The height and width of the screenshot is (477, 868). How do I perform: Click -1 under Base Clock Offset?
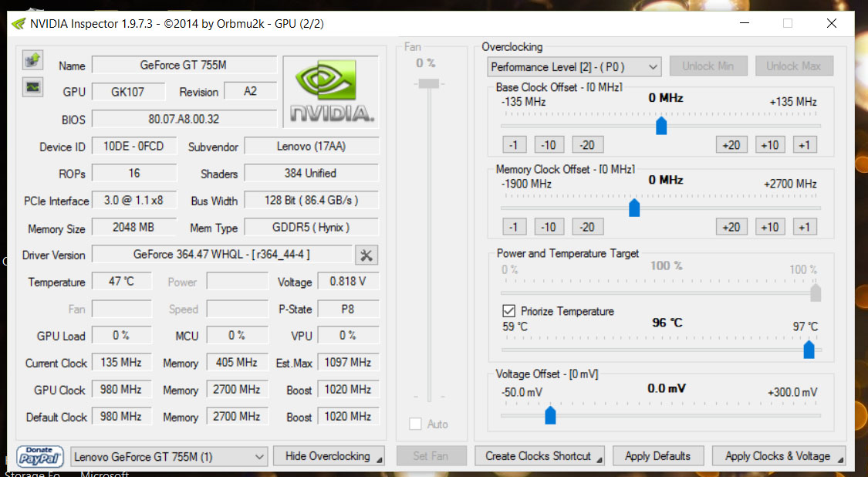(x=513, y=145)
